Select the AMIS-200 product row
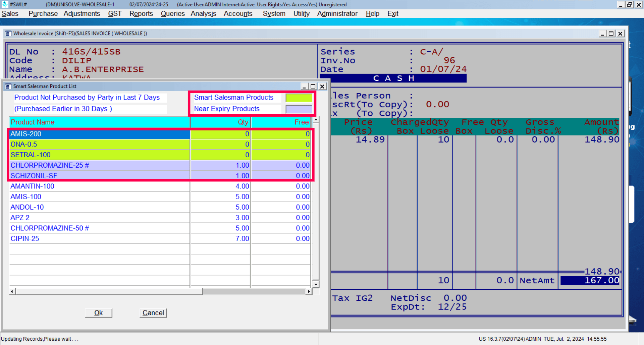Image resolution: width=644 pixels, height=345 pixels. [160, 134]
